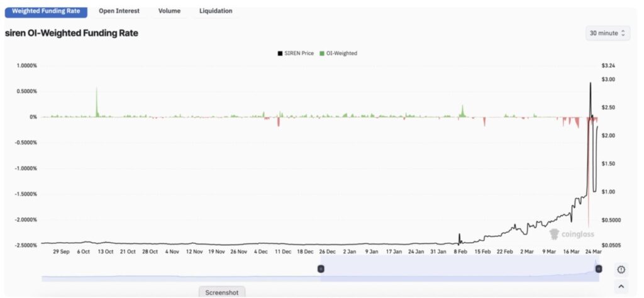The height and width of the screenshot is (298, 644).
Task: Expand the 30 minute interval dropdown
Action: coord(608,33)
